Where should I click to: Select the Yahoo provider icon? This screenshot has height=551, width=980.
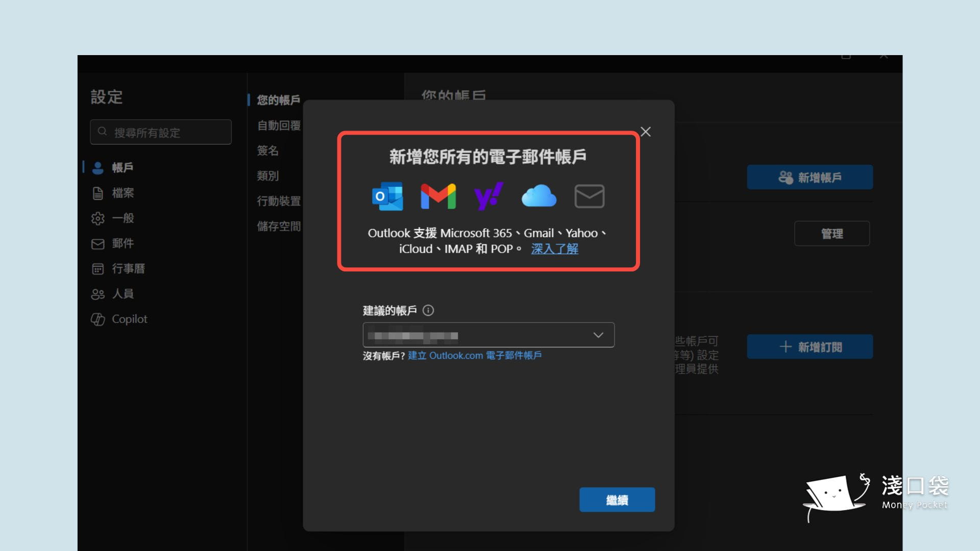coord(488,196)
